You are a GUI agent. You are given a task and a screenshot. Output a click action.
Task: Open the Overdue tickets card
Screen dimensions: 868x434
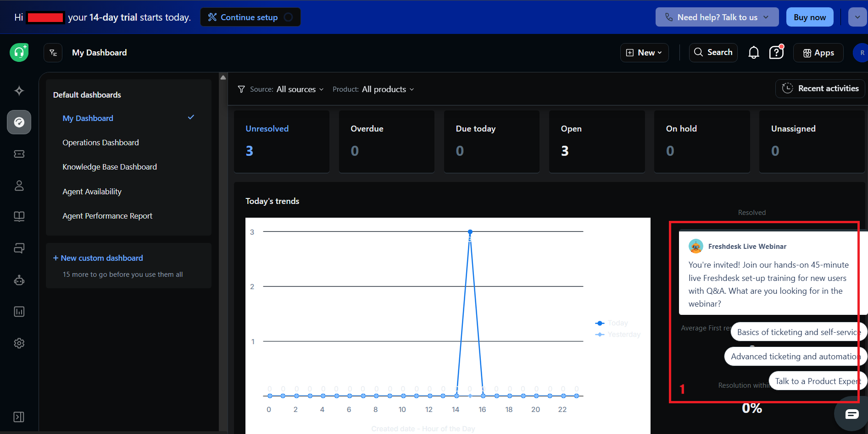(387, 142)
